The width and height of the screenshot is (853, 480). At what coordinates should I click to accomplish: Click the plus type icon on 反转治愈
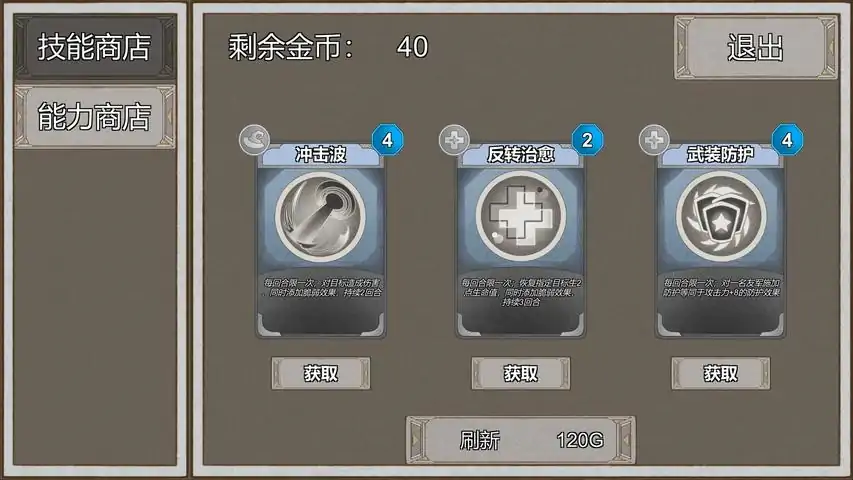point(454,140)
